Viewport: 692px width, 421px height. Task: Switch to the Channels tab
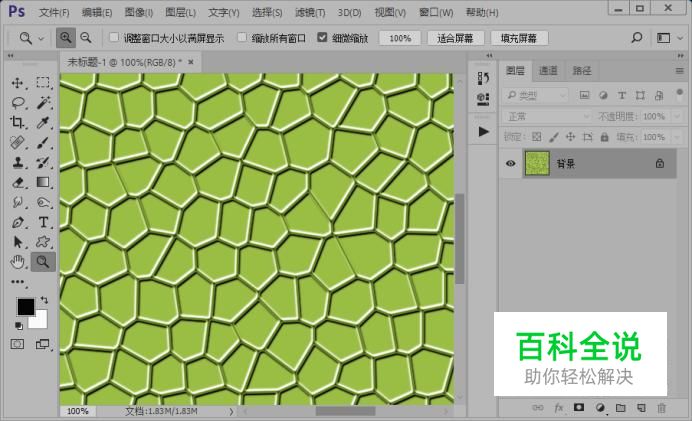click(548, 71)
